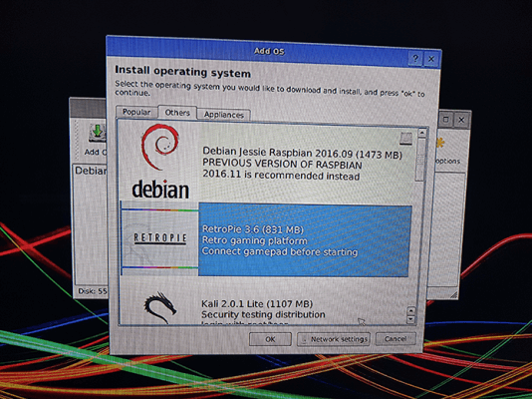
Task: Click the disk icon beside Debian entry
Action: tap(405, 139)
